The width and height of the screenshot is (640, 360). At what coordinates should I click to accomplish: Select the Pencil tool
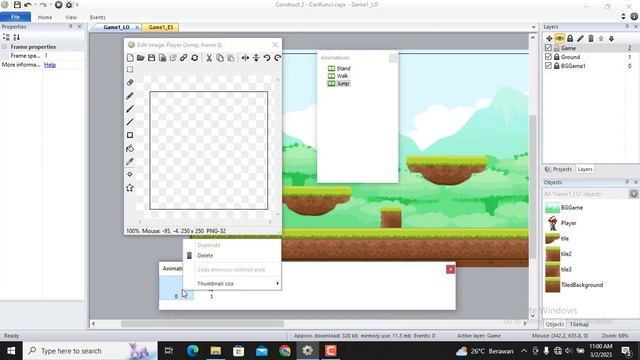pos(130,96)
